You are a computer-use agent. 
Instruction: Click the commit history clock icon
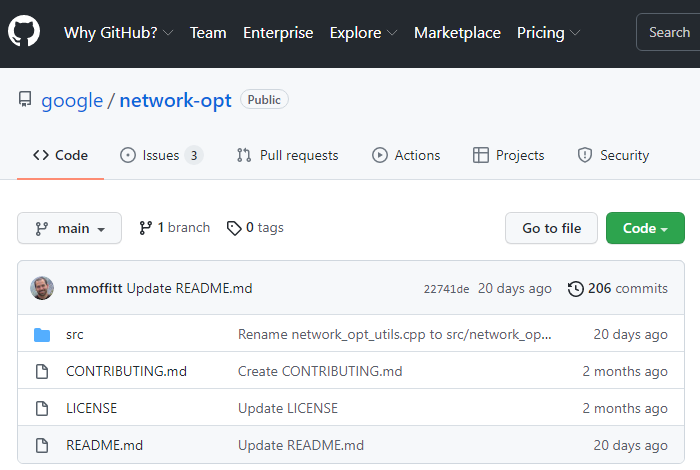(x=575, y=289)
